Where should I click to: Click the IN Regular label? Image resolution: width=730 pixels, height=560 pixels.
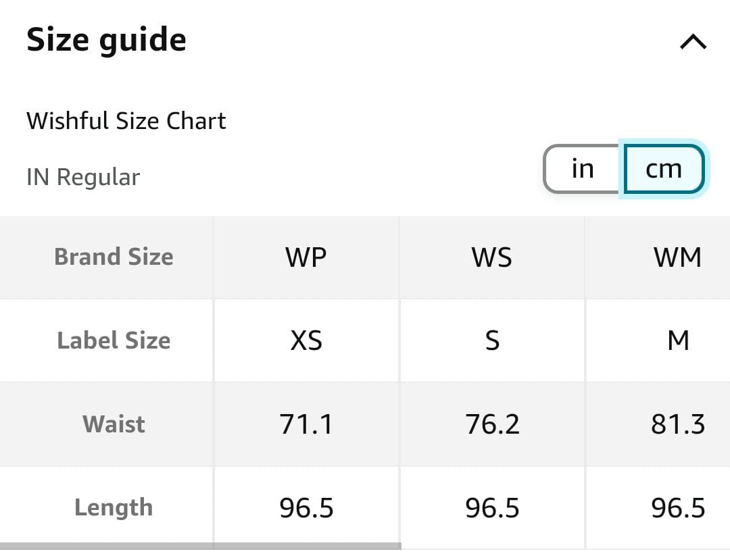[83, 177]
